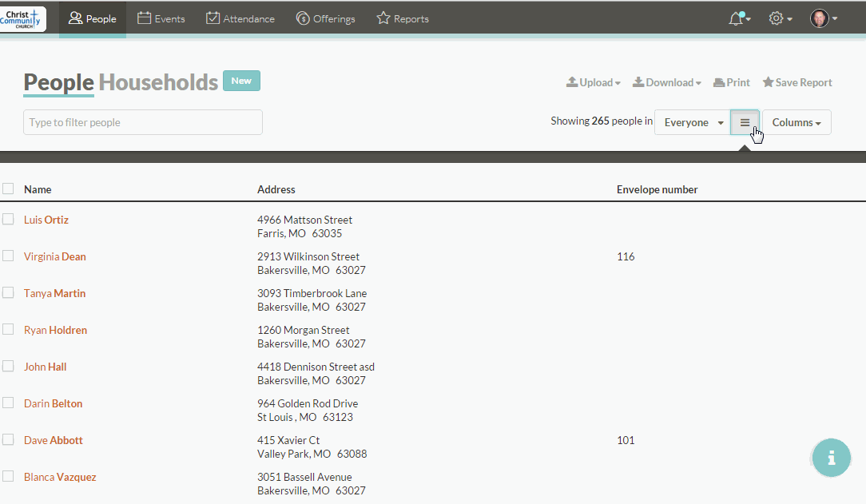Open the user profile avatar menu
The width and height of the screenshot is (866, 504).
(822, 18)
